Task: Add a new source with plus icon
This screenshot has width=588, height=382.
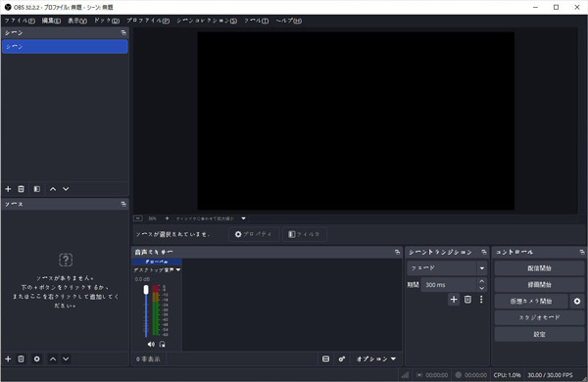Action: tap(8, 358)
